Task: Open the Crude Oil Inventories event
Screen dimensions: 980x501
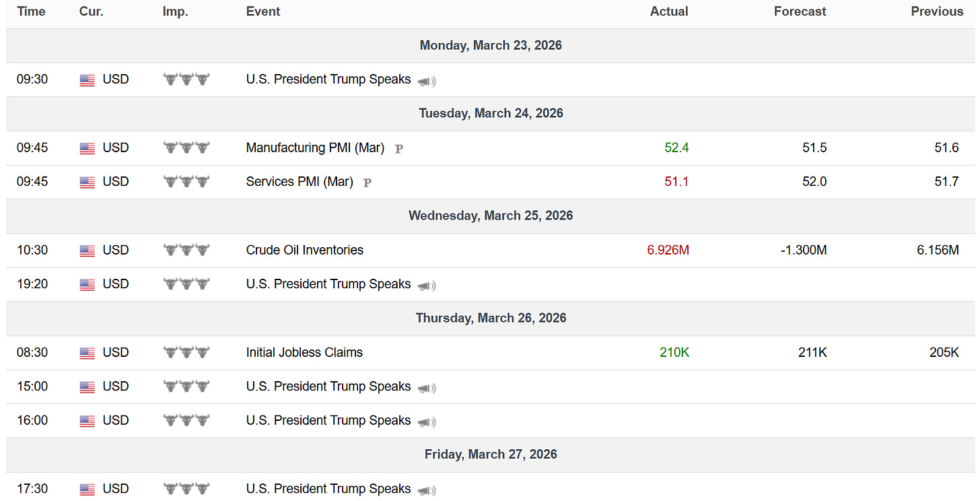Action: (x=305, y=250)
